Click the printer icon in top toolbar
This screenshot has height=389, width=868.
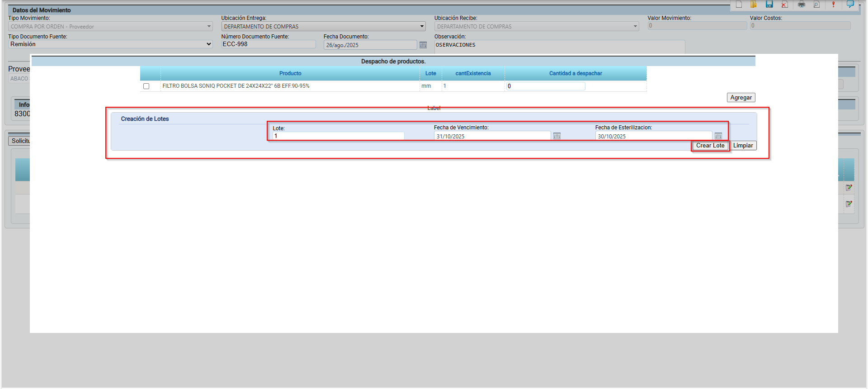pos(801,5)
